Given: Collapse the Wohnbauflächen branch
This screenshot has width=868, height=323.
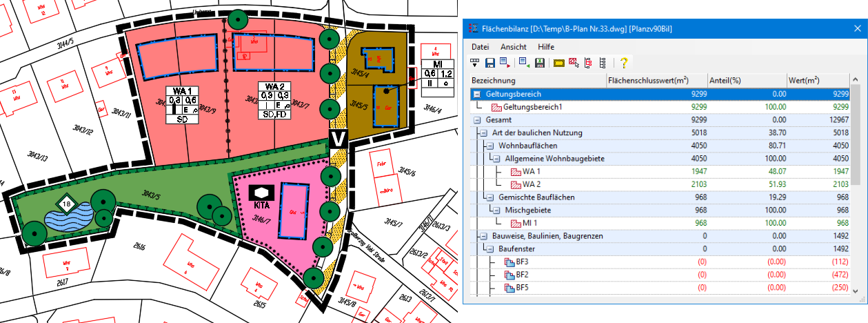Looking at the screenshot, I should [x=489, y=146].
